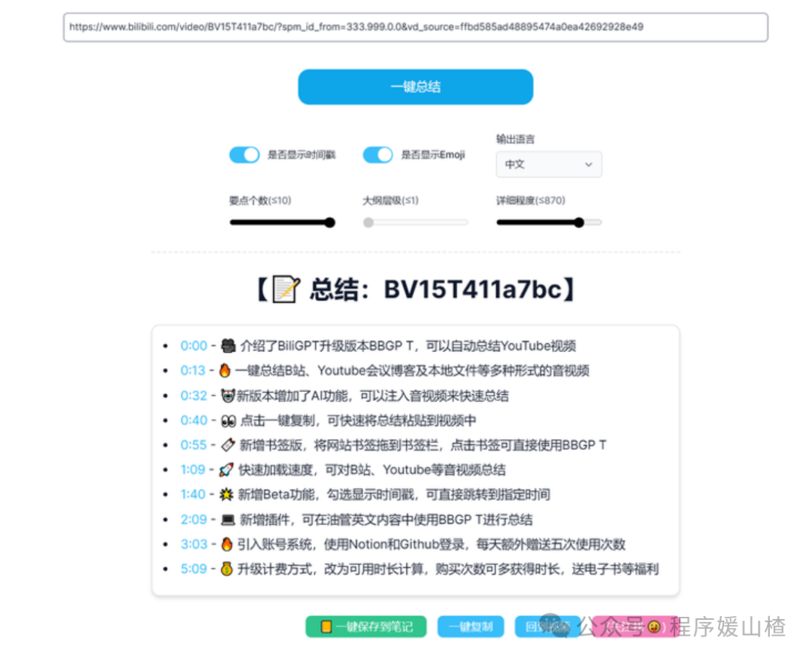Open the 0:32 timestamp link
This screenshot has height=659, width=812.
click(194, 396)
